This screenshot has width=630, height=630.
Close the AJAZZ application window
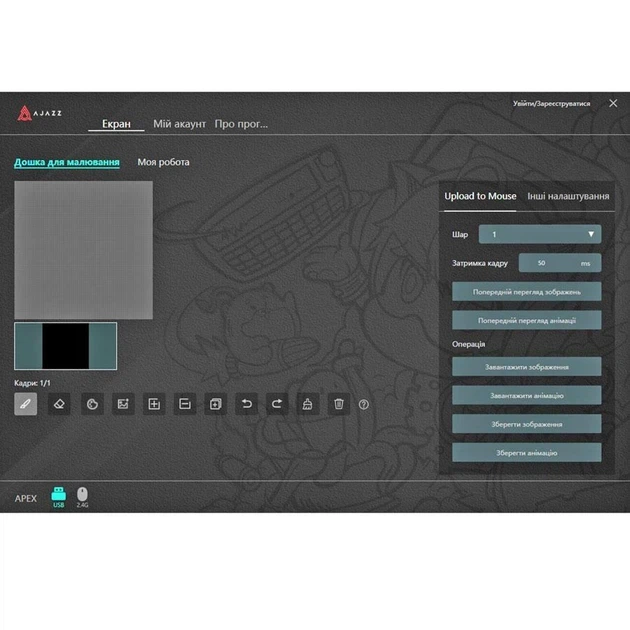(613, 103)
